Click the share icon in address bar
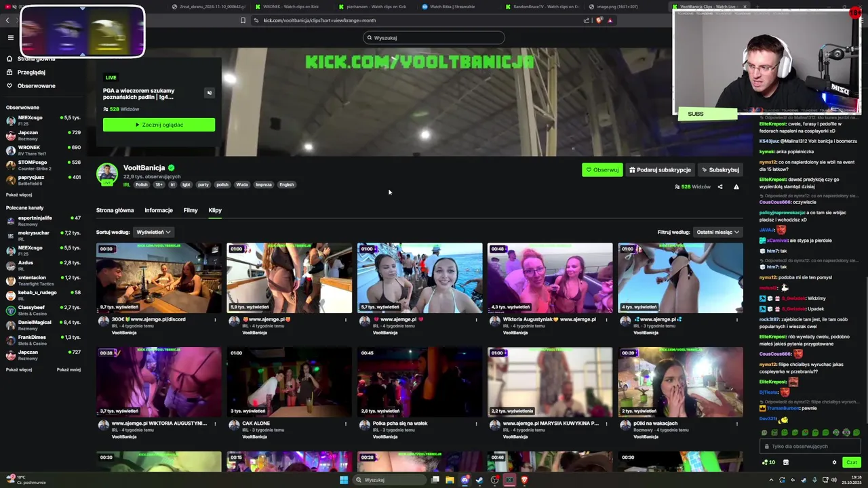 pos(587,20)
